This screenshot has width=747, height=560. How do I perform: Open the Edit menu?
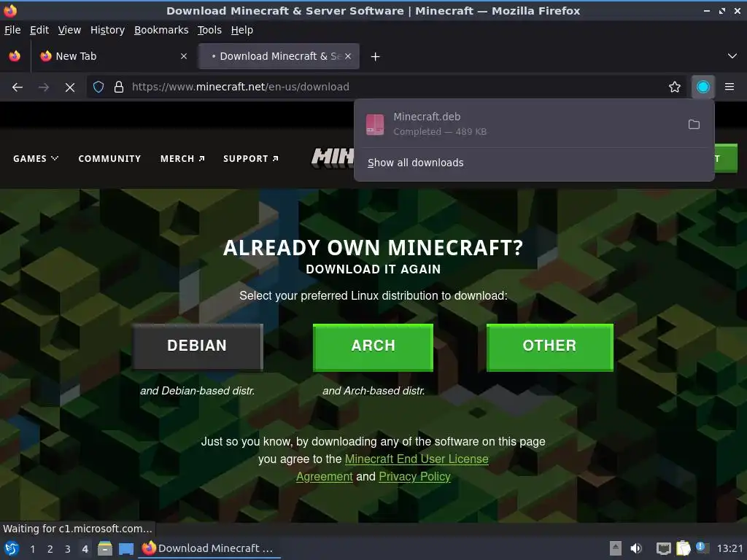(39, 30)
